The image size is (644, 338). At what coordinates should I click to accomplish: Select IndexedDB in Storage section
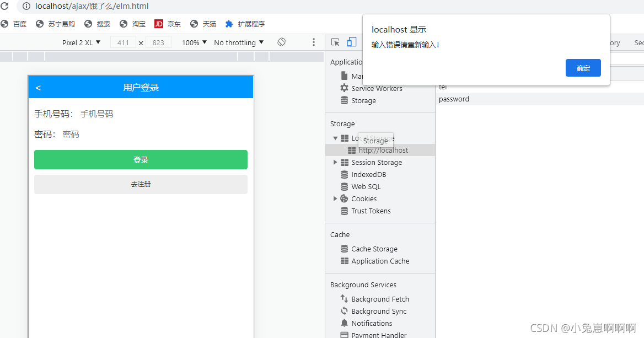click(x=369, y=175)
